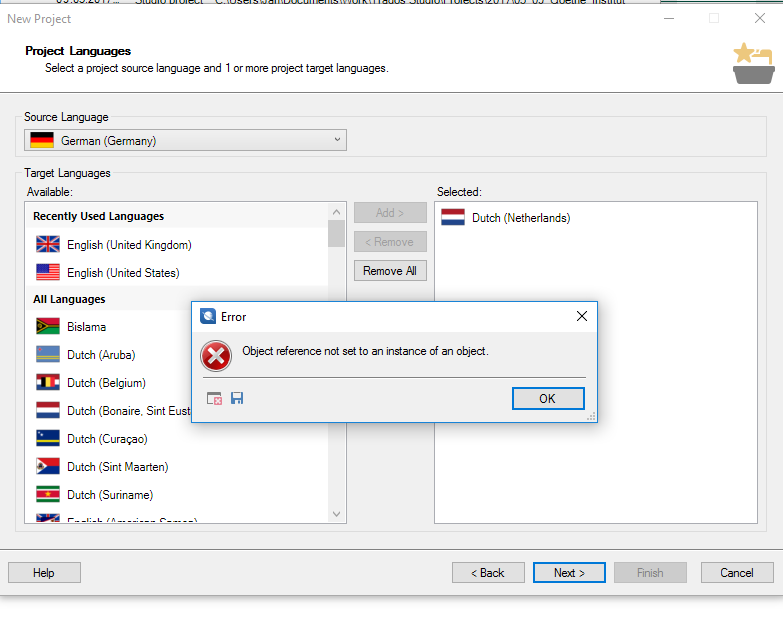Select Dutch (Suriname) from the list

pyautogui.click(x=109, y=495)
